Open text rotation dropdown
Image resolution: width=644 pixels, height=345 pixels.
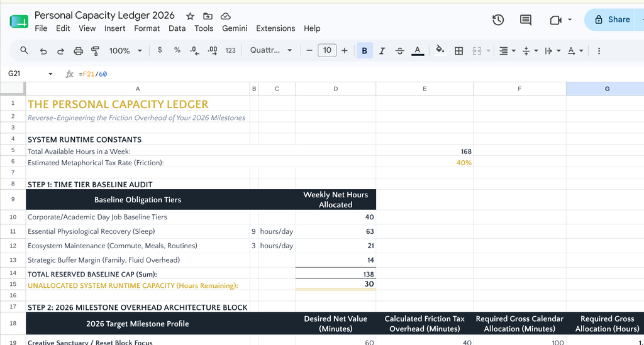point(575,51)
